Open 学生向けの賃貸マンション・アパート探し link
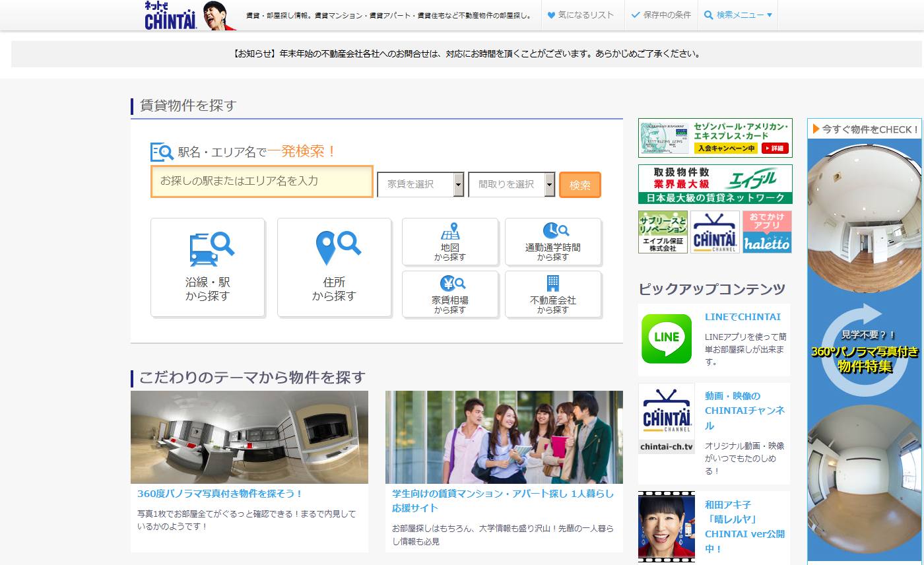 [x=503, y=501]
